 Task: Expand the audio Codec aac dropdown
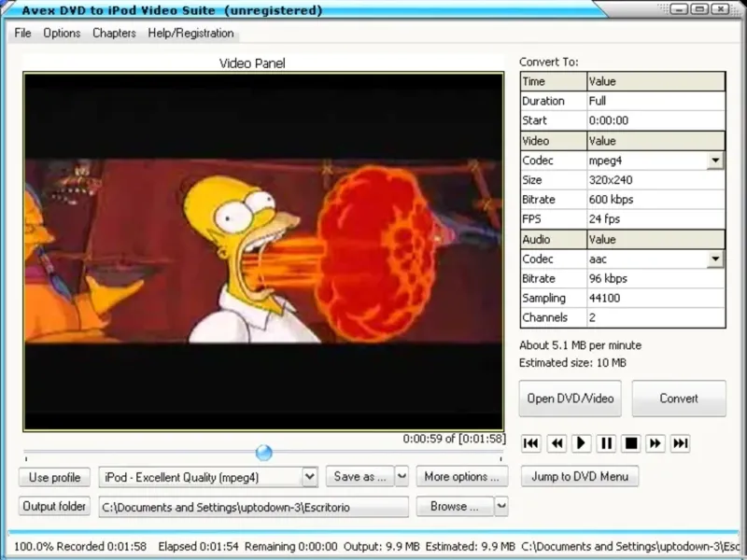coord(715,259)
